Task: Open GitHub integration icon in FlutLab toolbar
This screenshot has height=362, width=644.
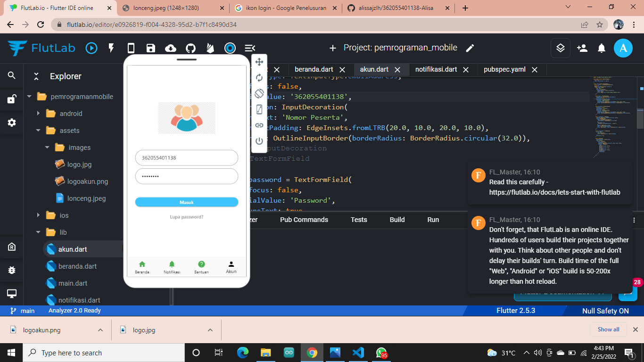Action: coord(190,48)
